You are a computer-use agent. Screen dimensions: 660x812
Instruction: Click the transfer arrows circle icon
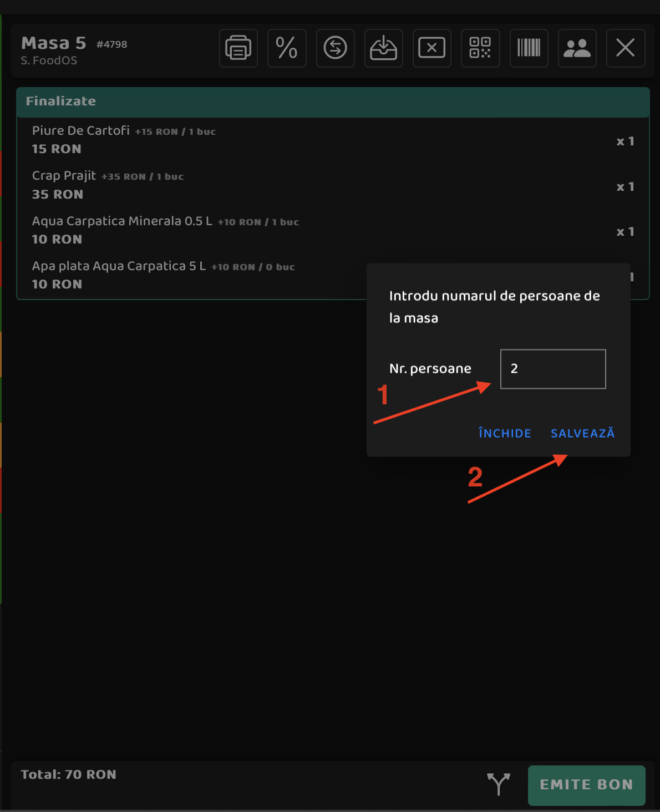[x=336, y=48]
